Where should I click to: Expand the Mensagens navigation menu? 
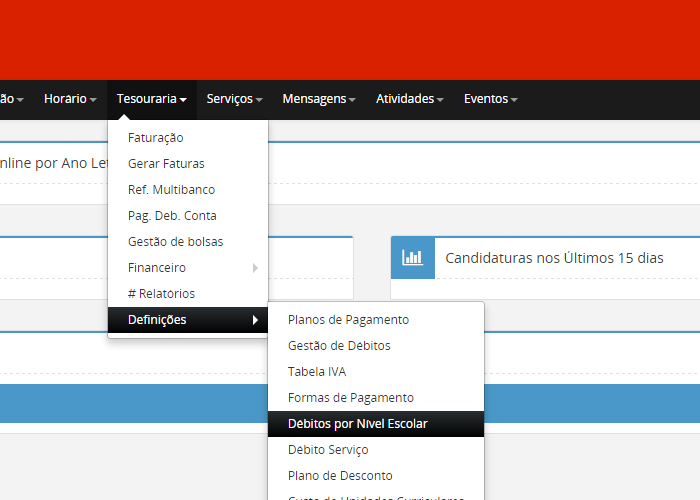coord(318,99)
